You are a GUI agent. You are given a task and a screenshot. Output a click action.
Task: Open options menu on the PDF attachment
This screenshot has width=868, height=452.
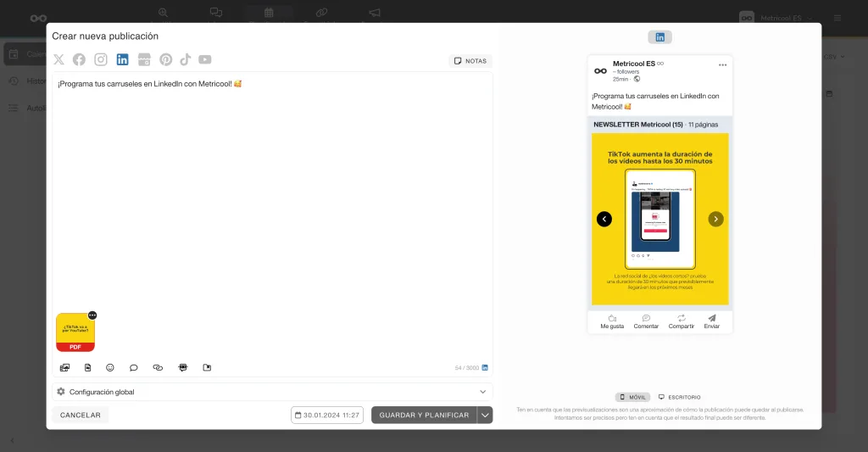[x=92, y=315]
